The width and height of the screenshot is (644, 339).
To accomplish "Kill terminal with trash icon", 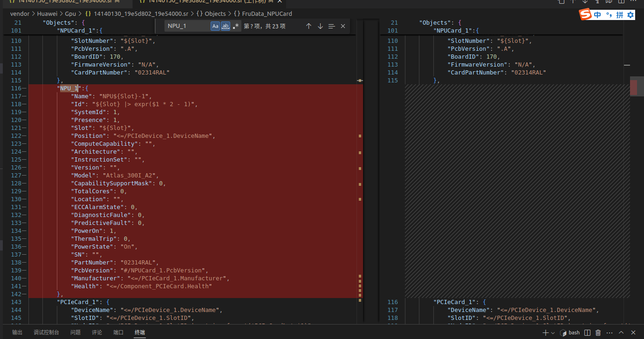I will click(598, 332).
